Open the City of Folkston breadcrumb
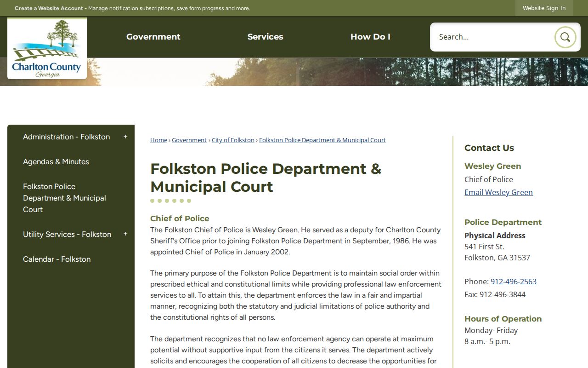Screen dimensions: 588x368 (x=233, y=140)
